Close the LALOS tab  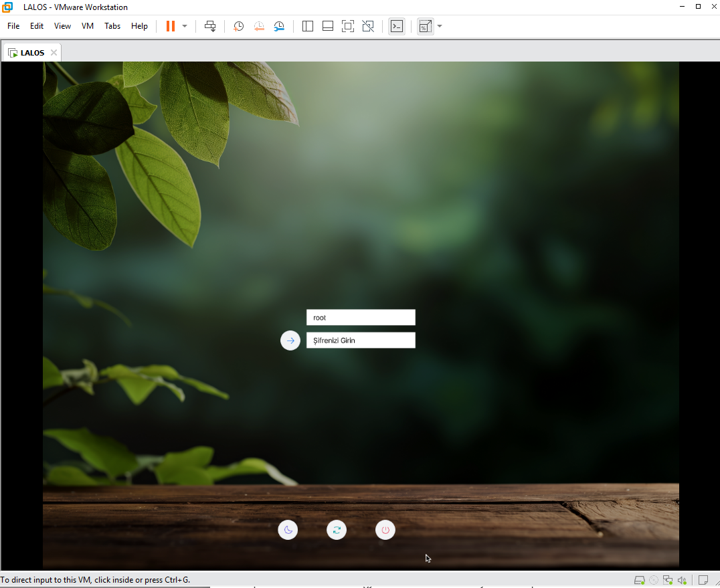click(x=54, y=52)
